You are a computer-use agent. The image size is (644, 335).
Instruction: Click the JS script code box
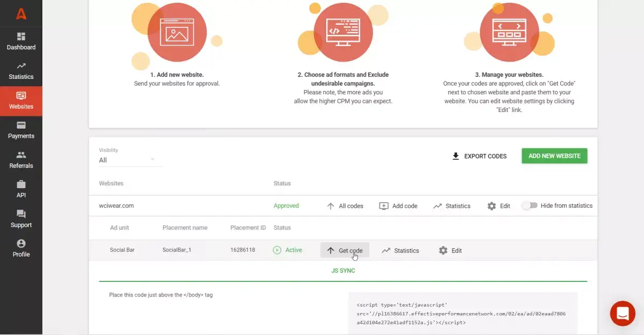(463, 314)
